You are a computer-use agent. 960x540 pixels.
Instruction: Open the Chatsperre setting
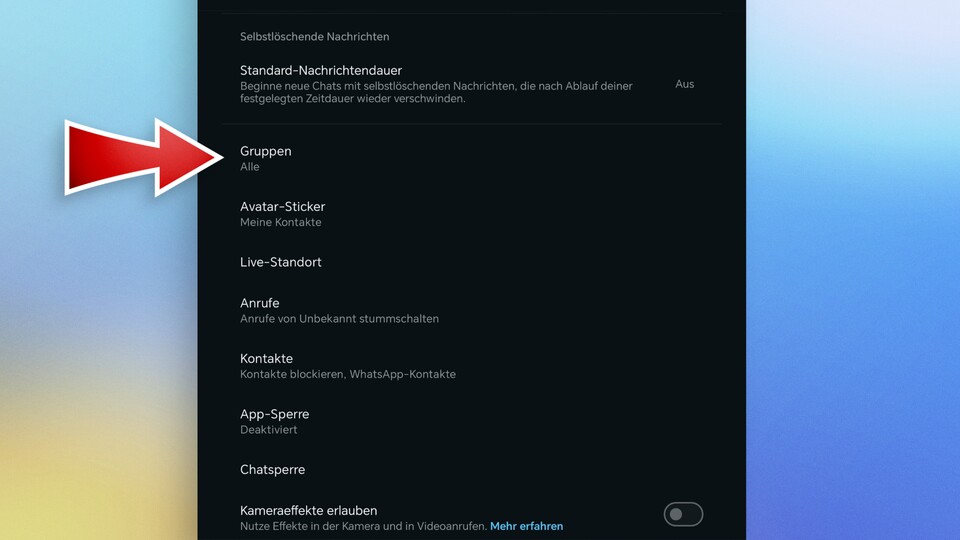tap(272, 470)
